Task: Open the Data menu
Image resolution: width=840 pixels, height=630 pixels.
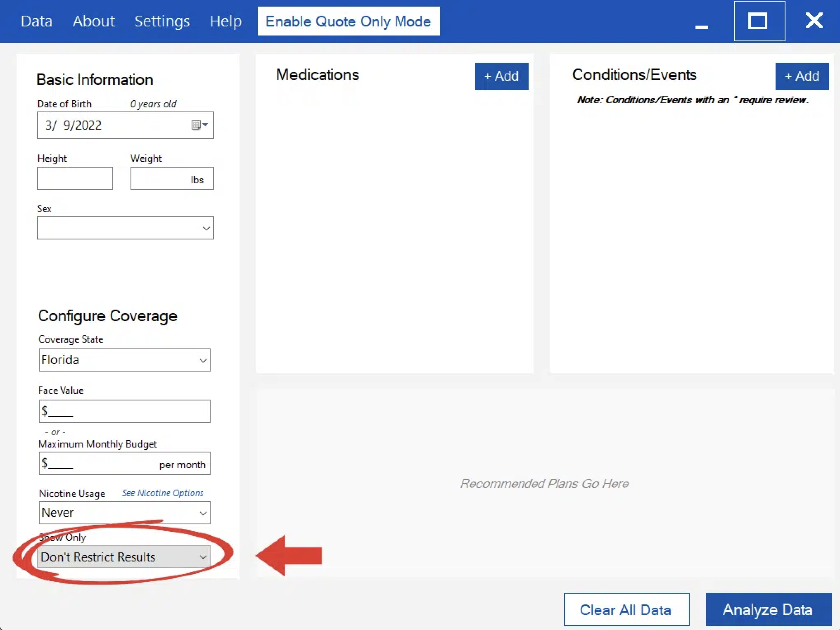Action: pos(37,21)
